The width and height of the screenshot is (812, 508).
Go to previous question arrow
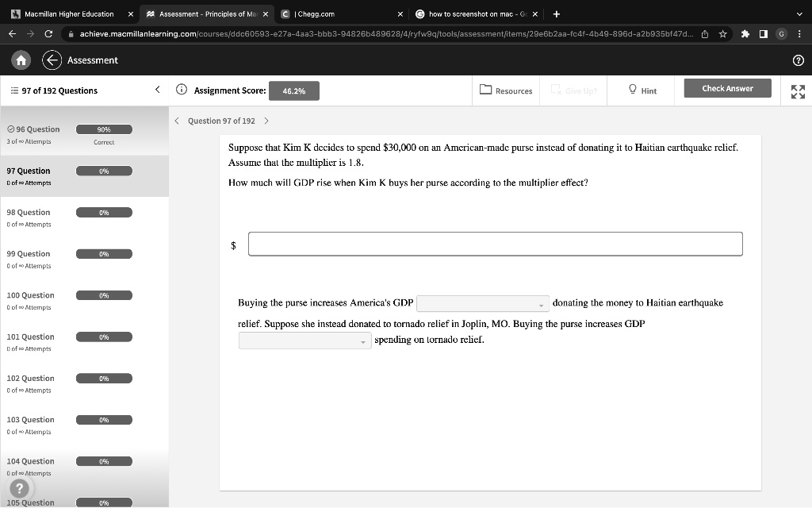pyautogui.click(x=177, y=121)
